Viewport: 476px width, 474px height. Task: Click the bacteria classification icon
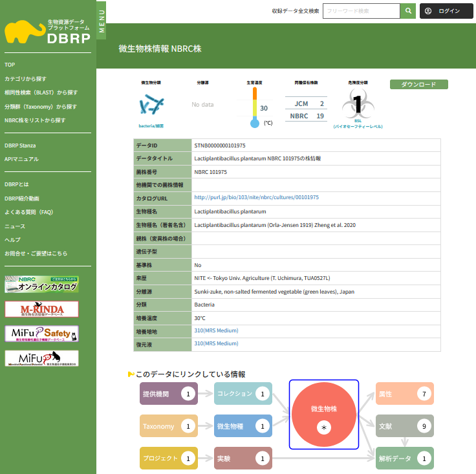point(151,104)
